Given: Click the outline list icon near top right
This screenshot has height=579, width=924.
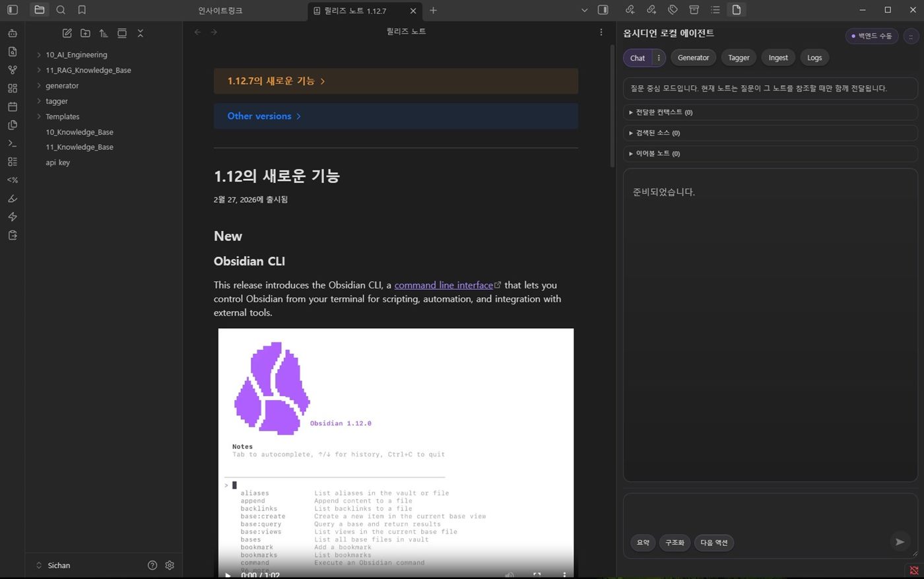Looking at the screenshot, I should point(715,10).
